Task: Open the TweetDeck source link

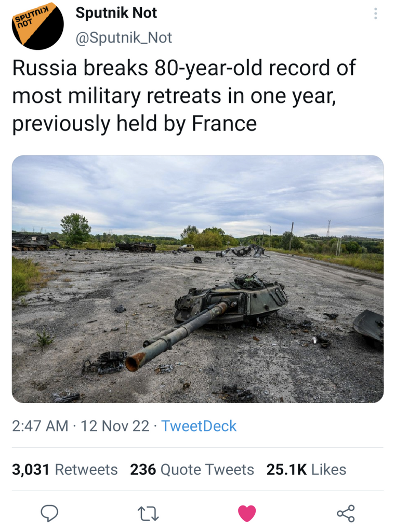Action: (199, 426)
